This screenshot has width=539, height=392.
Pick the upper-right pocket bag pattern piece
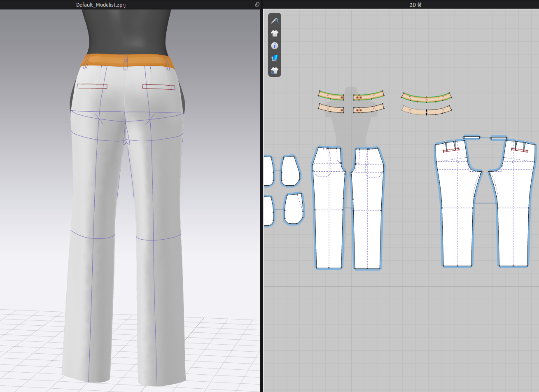pyautogui.click(x=290, y=171)
